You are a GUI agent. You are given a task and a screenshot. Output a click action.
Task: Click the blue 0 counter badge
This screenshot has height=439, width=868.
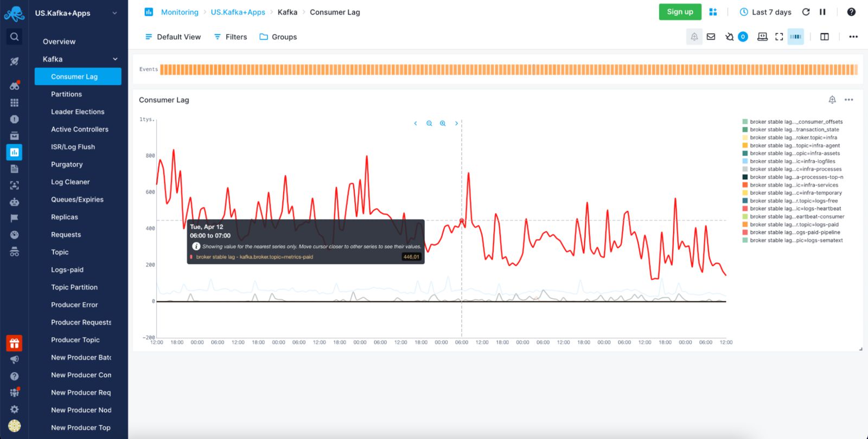tap(743, 37)
